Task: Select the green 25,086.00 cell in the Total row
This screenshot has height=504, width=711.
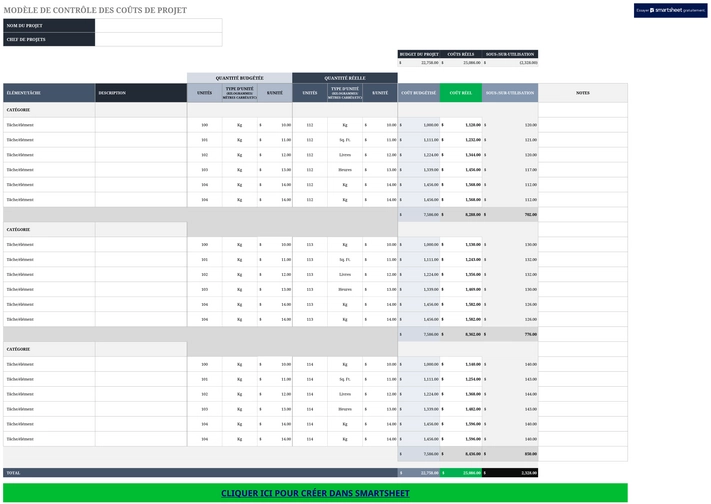Action: point(461,473)
